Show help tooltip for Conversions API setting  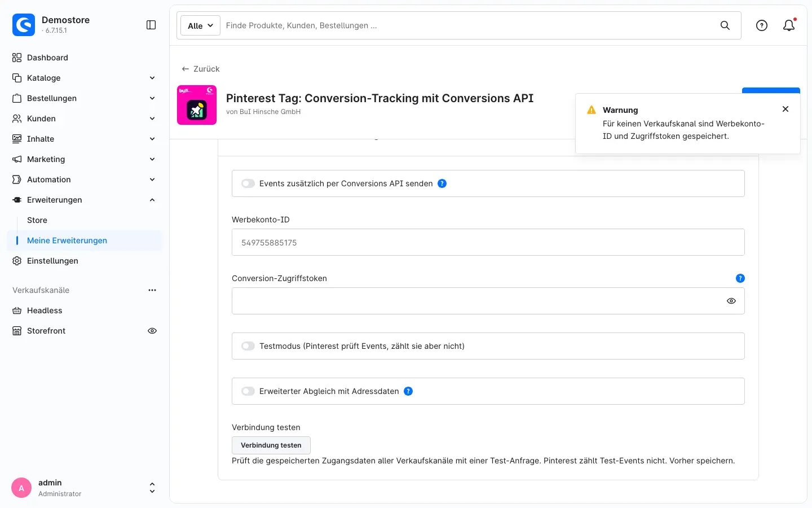(x=442, y=183)
